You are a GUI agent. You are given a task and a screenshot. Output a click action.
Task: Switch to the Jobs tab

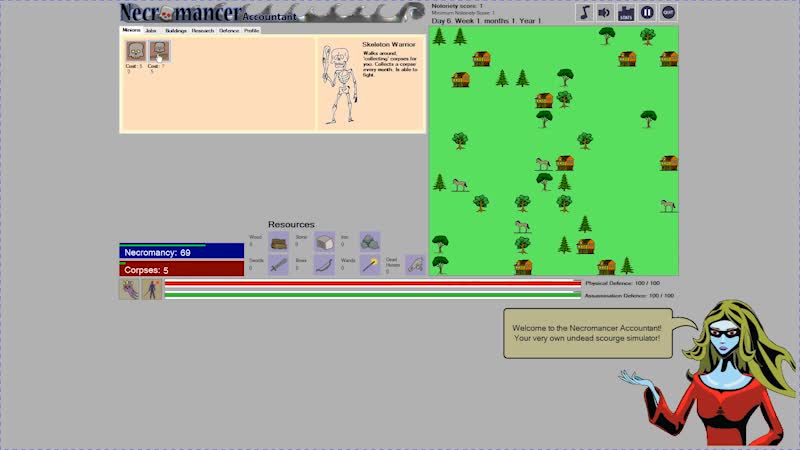click(x=151, y=31)
